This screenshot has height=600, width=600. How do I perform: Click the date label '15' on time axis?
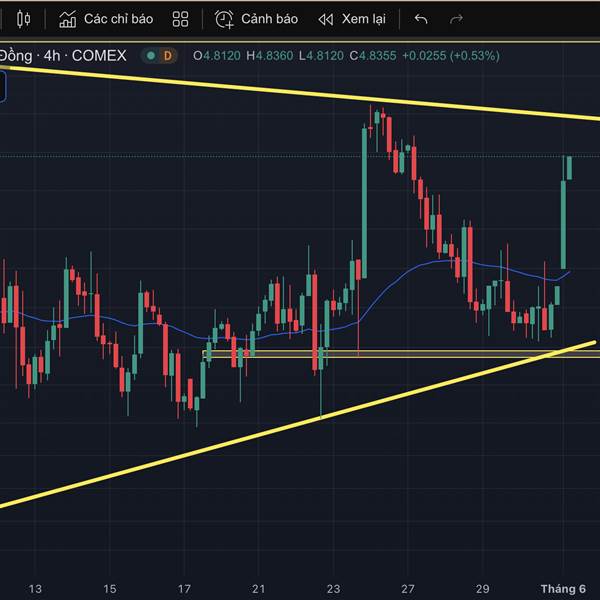(x=110, y=589)
